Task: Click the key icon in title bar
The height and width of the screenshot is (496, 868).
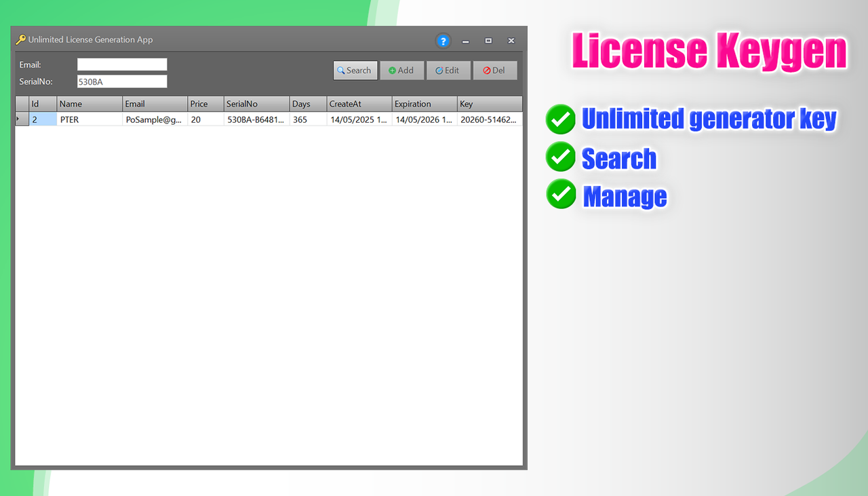Action: coord(21,39)
